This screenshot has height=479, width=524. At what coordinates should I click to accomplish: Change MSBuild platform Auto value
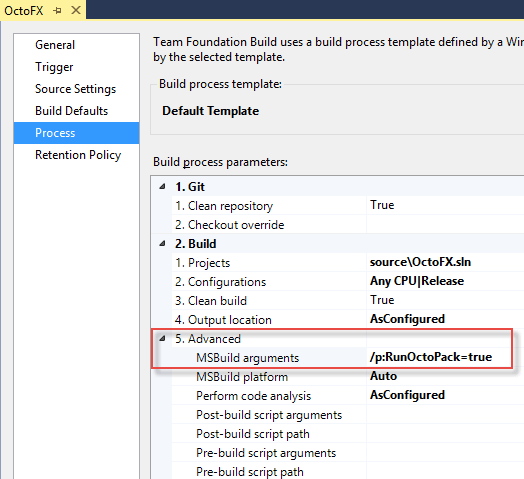(445, 376)
